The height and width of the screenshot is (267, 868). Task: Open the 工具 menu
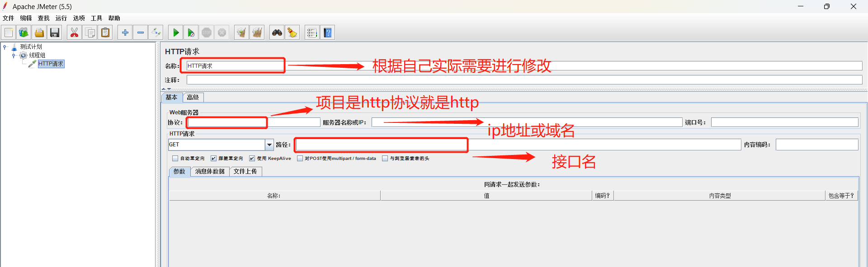point(96,18)
